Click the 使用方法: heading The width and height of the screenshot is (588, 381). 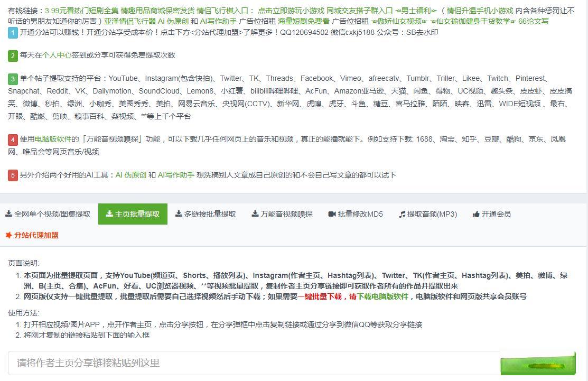click(24, 313)
